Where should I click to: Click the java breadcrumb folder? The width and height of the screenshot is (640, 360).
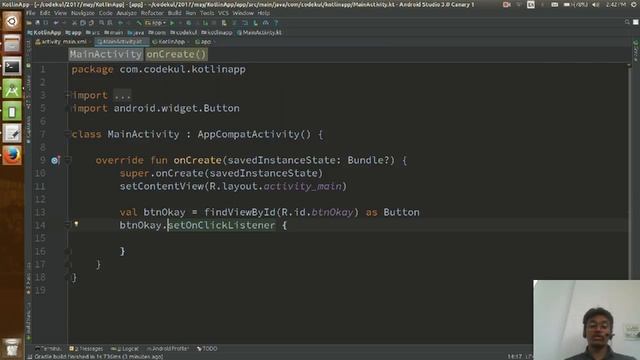pyautogui.click(x=136, y=33)
